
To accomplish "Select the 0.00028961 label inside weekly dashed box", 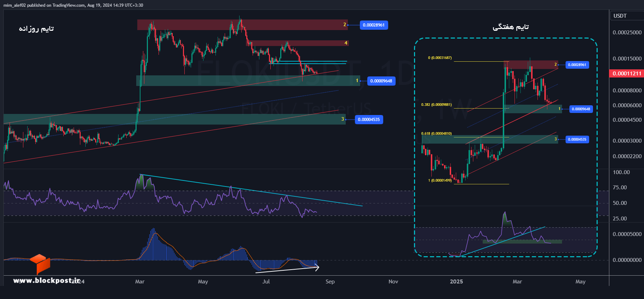I will pos(577,65).
